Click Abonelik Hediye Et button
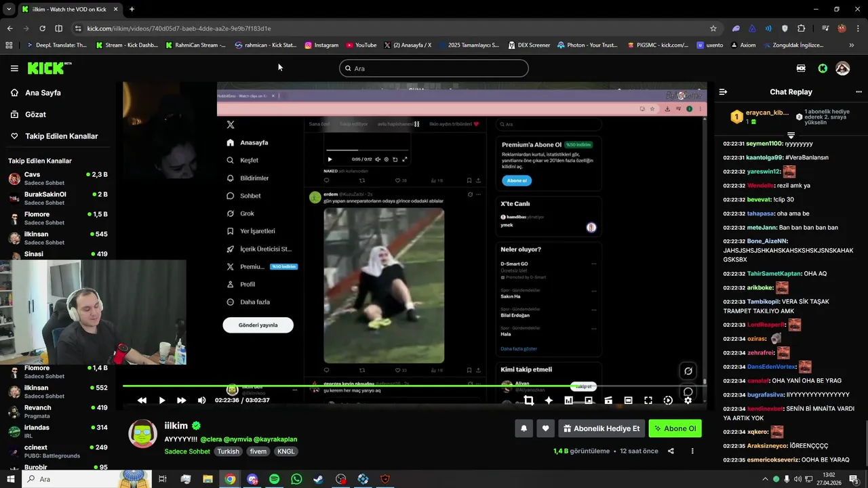The image size is (868, 488). (601, 428)
